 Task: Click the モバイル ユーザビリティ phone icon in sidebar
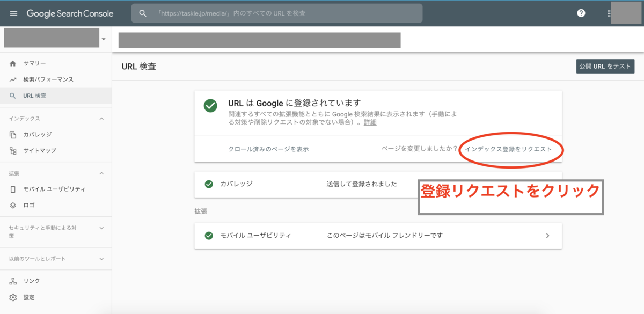click(13, 189)
